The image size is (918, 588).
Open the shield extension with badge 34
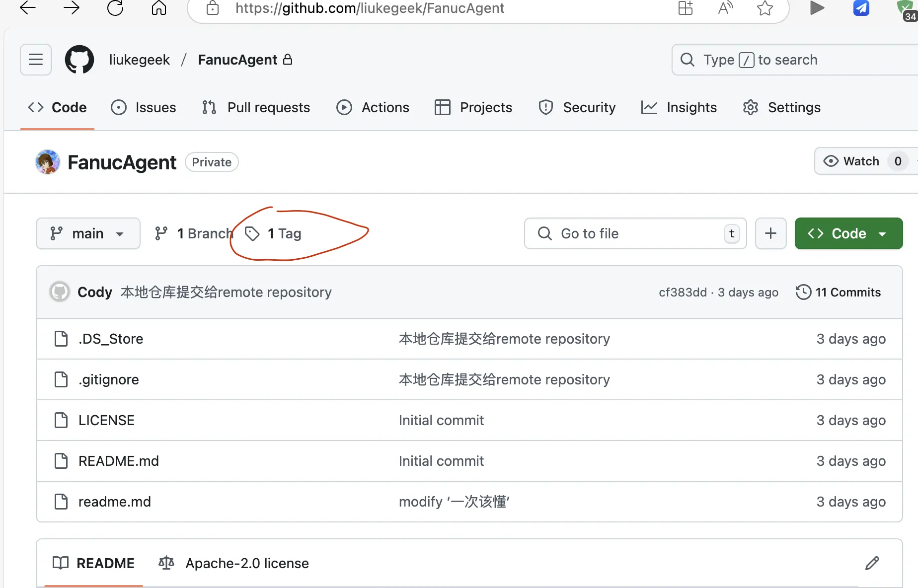click(906, 9)
